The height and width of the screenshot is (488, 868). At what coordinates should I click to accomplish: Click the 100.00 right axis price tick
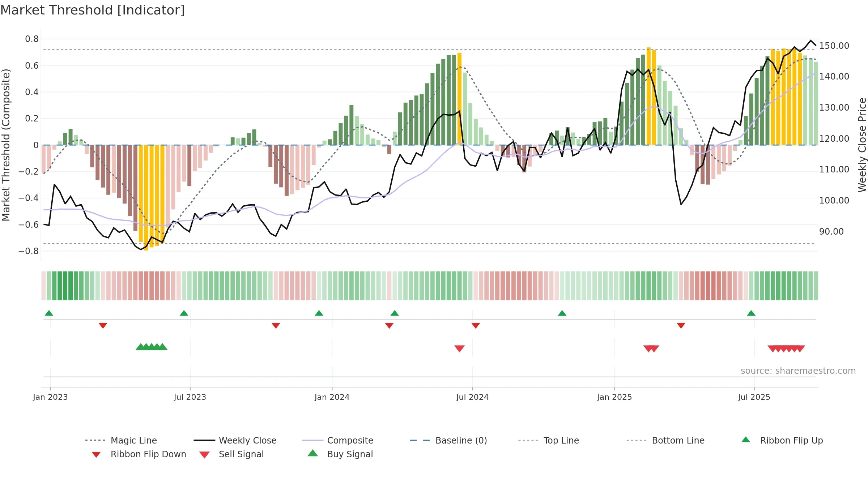coord(834,201)
